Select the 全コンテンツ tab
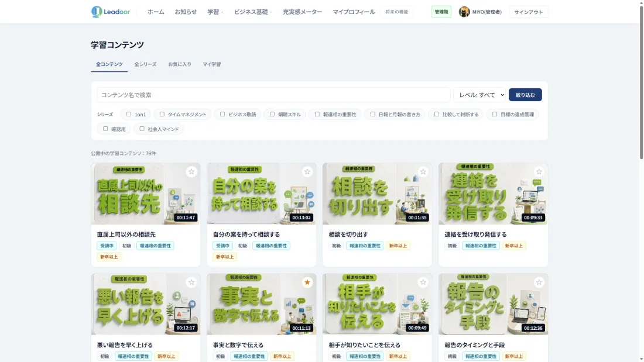 tap(109, 64)
